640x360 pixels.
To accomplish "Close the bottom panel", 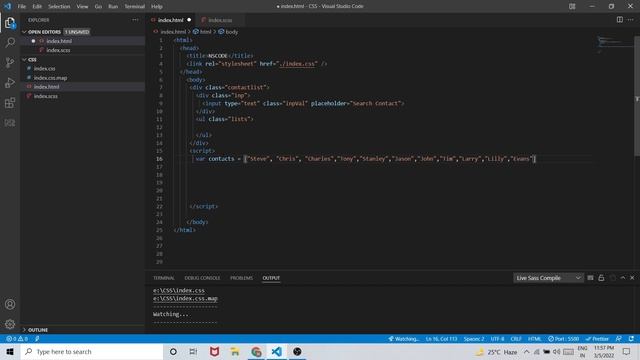I will [632, 278].
